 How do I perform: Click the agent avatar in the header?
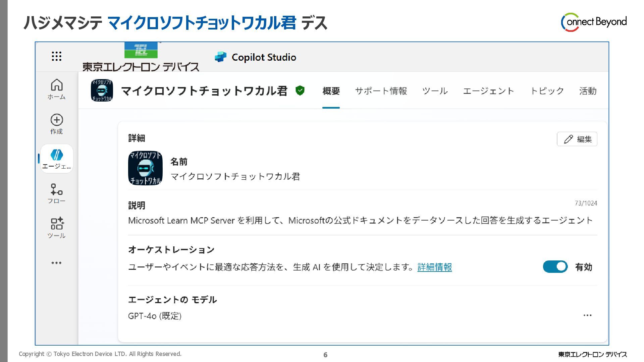point(102,90)
